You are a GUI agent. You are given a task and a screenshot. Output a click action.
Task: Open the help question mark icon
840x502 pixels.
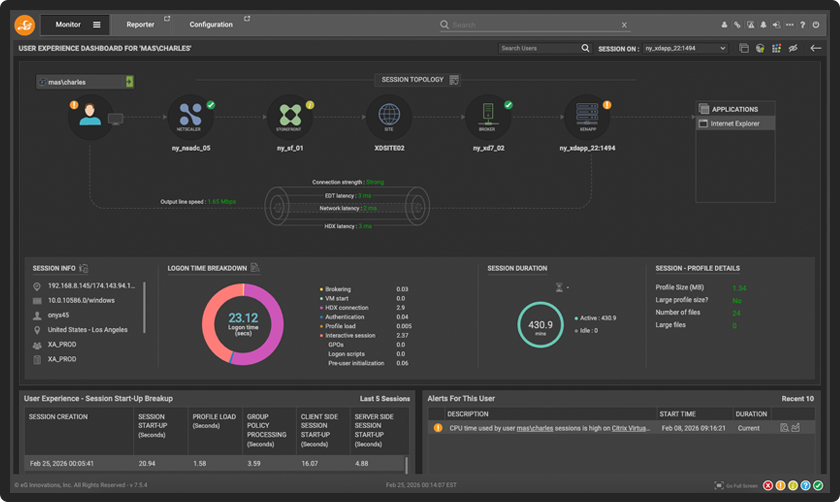802,25
